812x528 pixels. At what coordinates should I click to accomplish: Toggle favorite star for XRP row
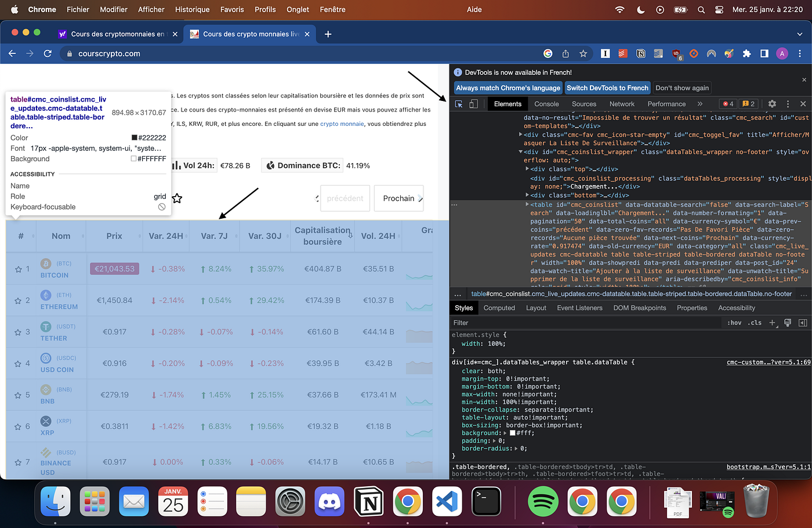click(17, 426)
